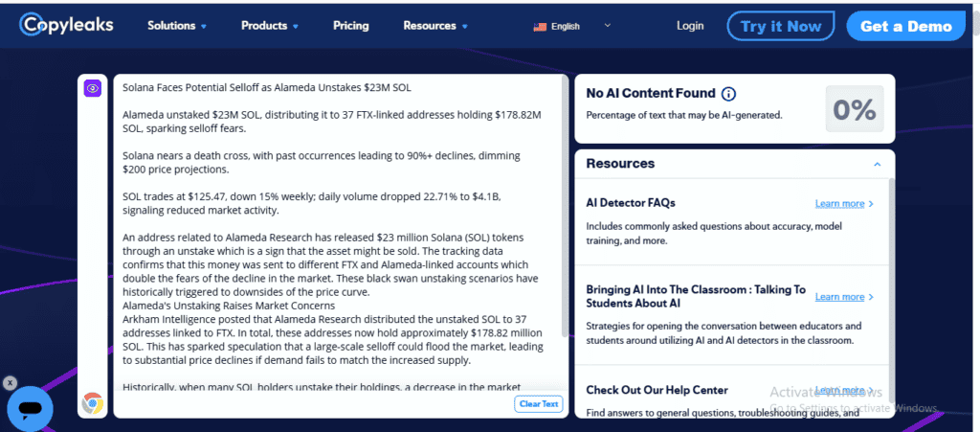Click the paragraph starting 'SOL trades at $125.47'

tap(312, 204)
